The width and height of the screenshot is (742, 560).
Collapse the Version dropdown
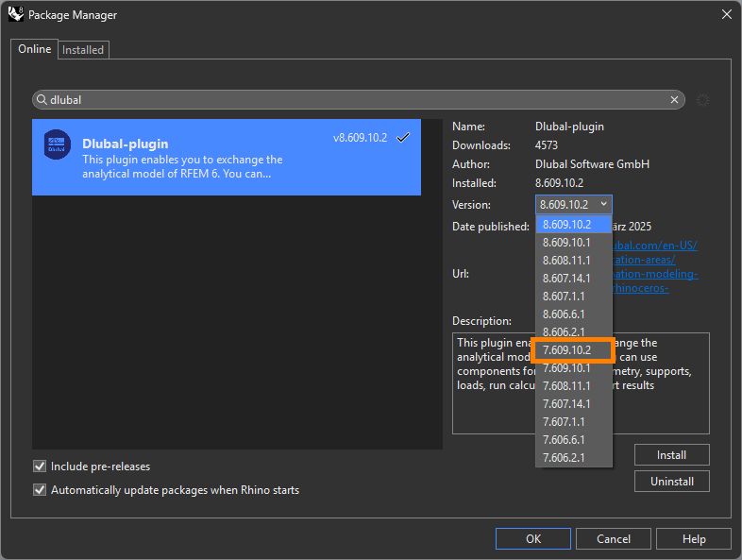(x=604, y=204)
